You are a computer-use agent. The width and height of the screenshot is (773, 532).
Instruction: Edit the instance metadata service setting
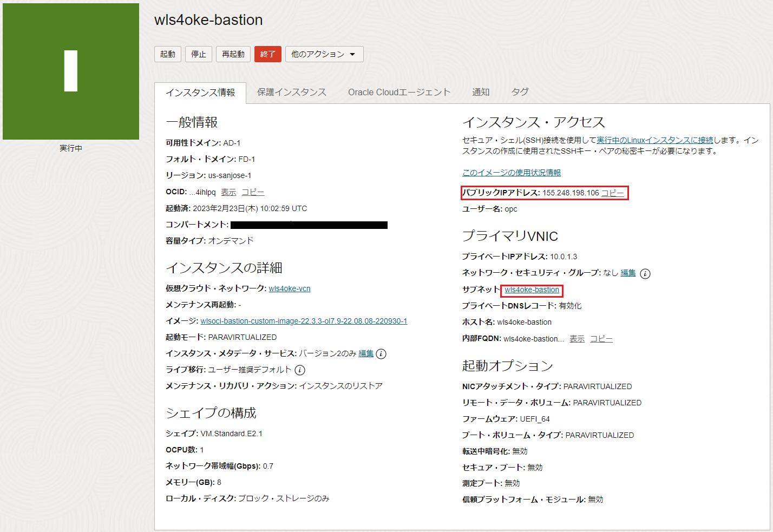pos(366,353)
